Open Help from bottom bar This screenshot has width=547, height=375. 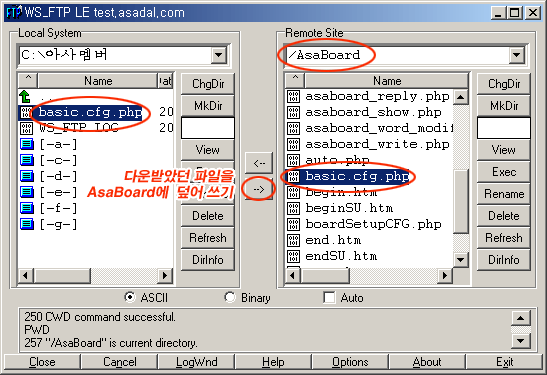273,362
